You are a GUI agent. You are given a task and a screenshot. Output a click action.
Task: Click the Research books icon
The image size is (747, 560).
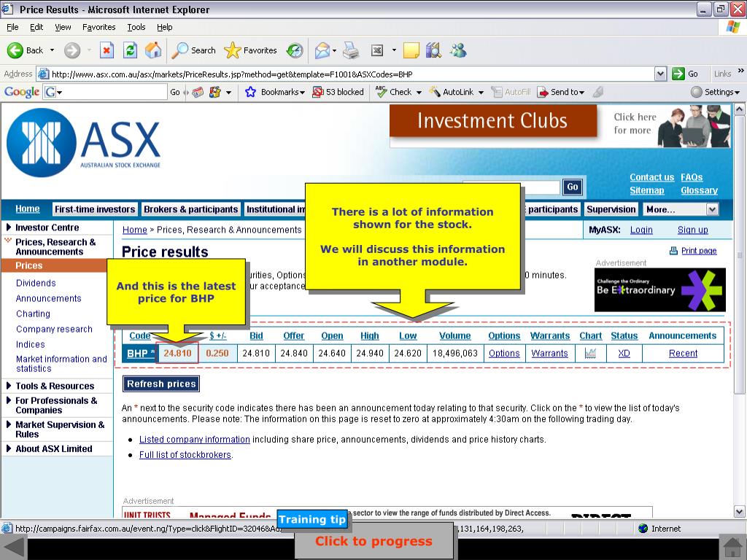coord(433,50)
